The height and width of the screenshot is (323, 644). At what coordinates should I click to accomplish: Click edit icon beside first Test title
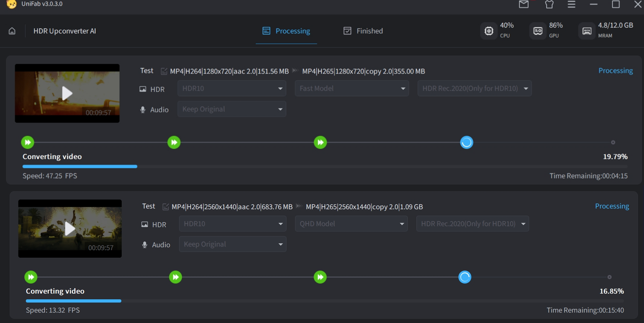point(164,71)
